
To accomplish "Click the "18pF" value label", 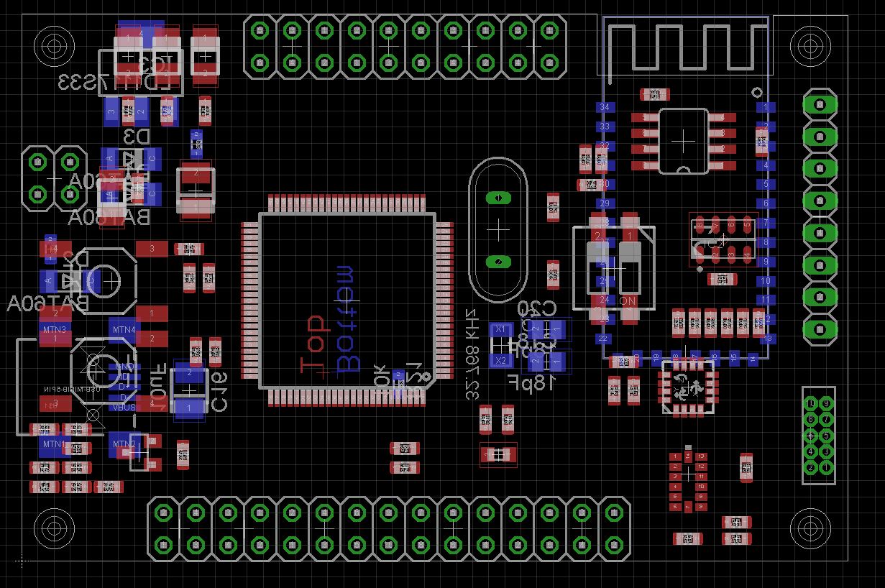I will [x=533, y=382].
